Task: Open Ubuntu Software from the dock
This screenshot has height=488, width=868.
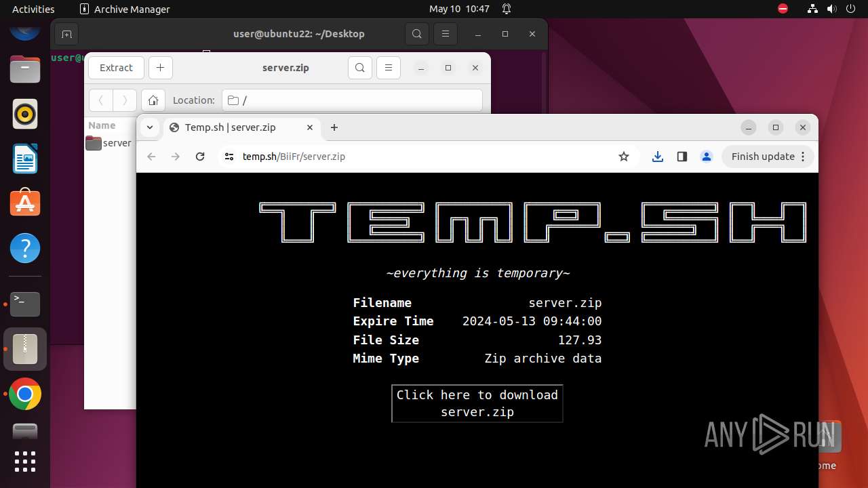Action: coord(25,203)
